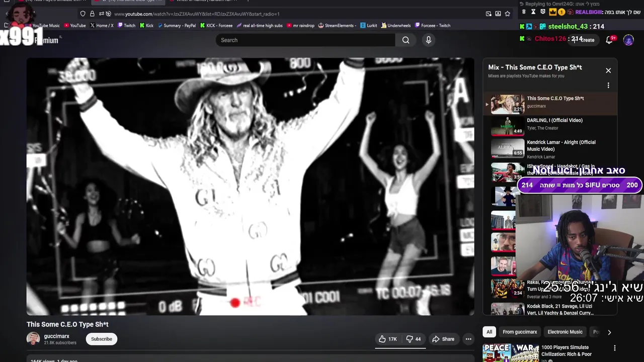Open 1000 Players Simulate Civilization video thumbnail
Viewport: 644px width, 362px height.
[x=511, y=353]
